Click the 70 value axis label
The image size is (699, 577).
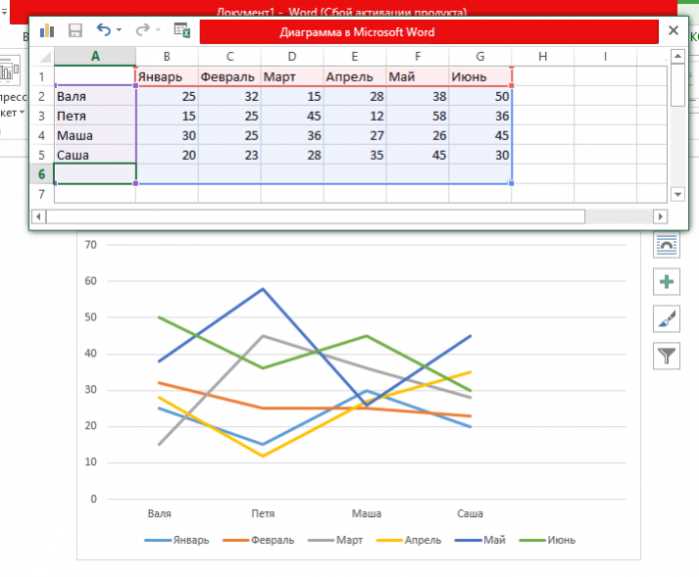(90, 245)
